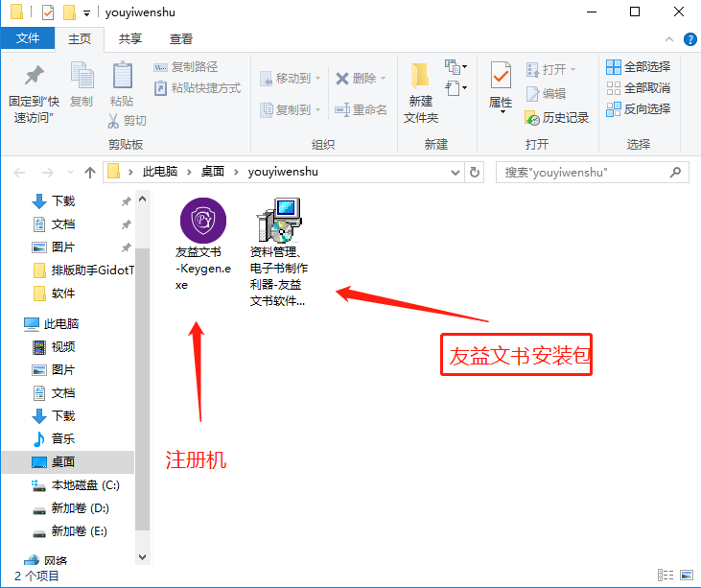Click 全部取消 (Select None) option

(639, 88)
